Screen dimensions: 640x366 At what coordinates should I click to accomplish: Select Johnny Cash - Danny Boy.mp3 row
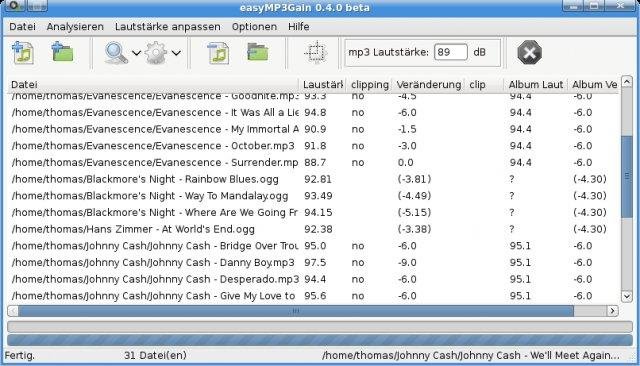pos(313,263)
